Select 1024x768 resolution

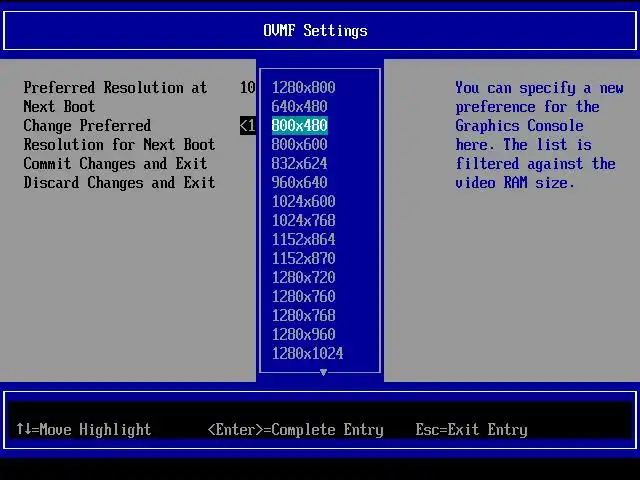[x=303, y=220]
